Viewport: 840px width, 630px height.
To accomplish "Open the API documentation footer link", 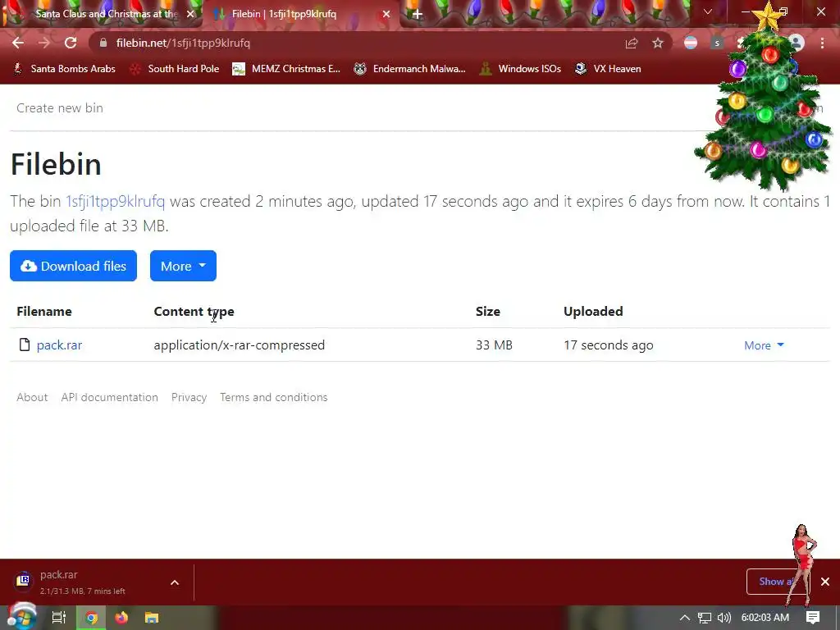I will coord(109,397).
